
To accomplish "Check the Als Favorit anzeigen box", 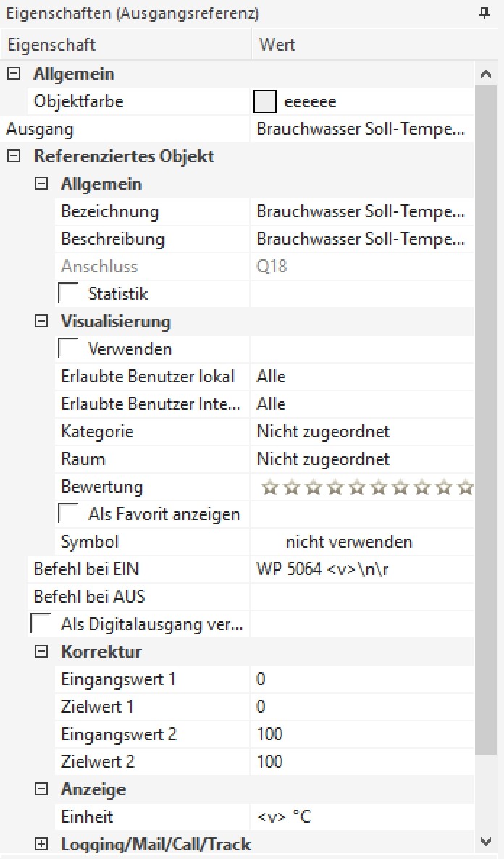I will (68, 514).
